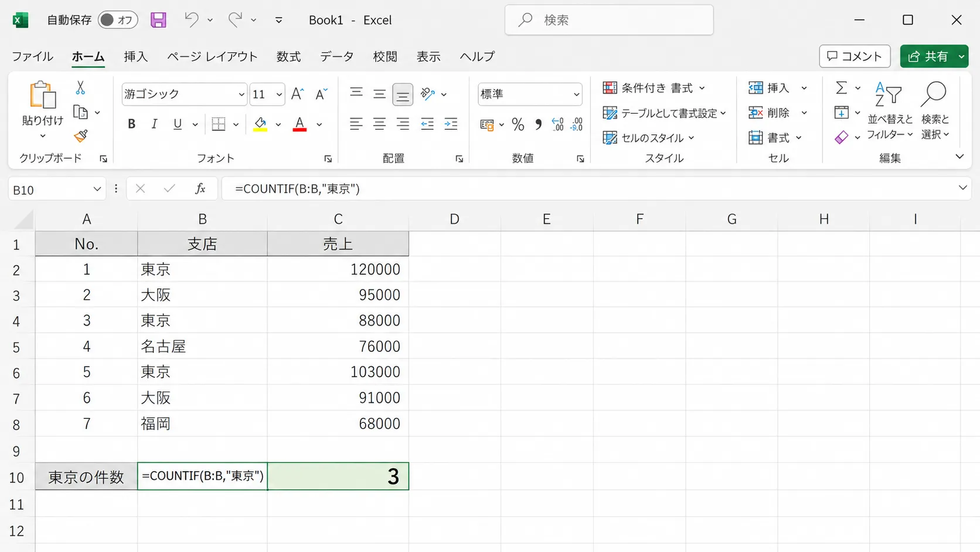The width and height of the screenshot is (980, 552).
Task: Apply percent style icon
Action: pos(518,124)
